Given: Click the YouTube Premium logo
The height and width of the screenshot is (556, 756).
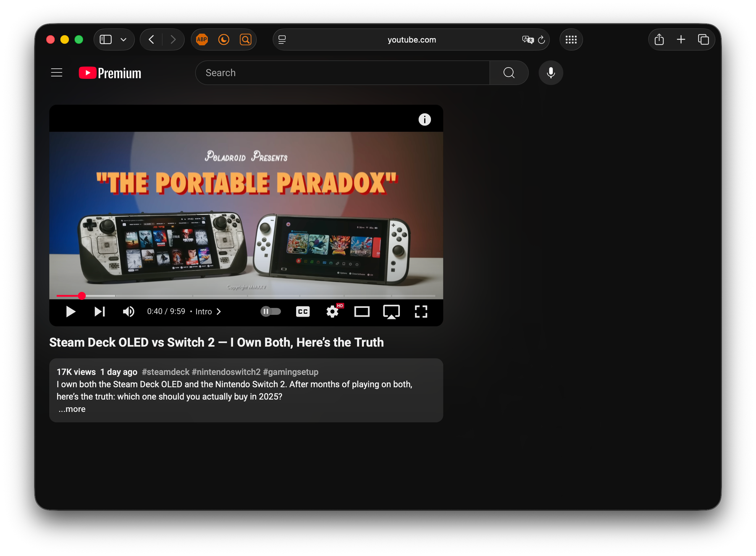Looking at the screenshot, I should click(110, 73).
